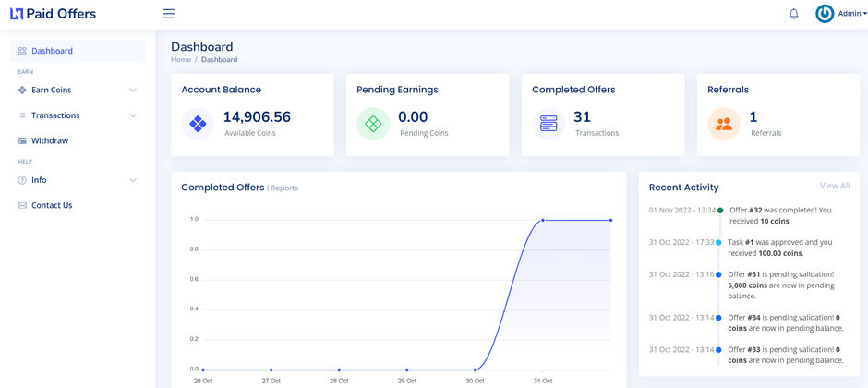Click the Account Balance coins icon

point(198,124)
